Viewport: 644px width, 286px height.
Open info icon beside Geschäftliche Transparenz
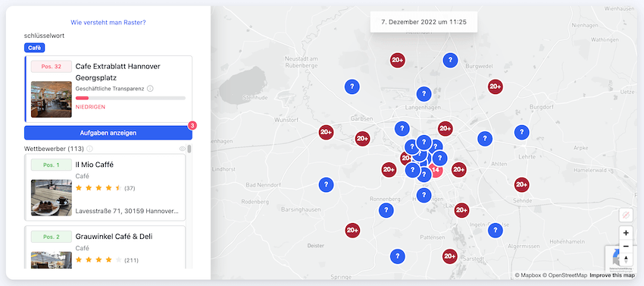150,89
